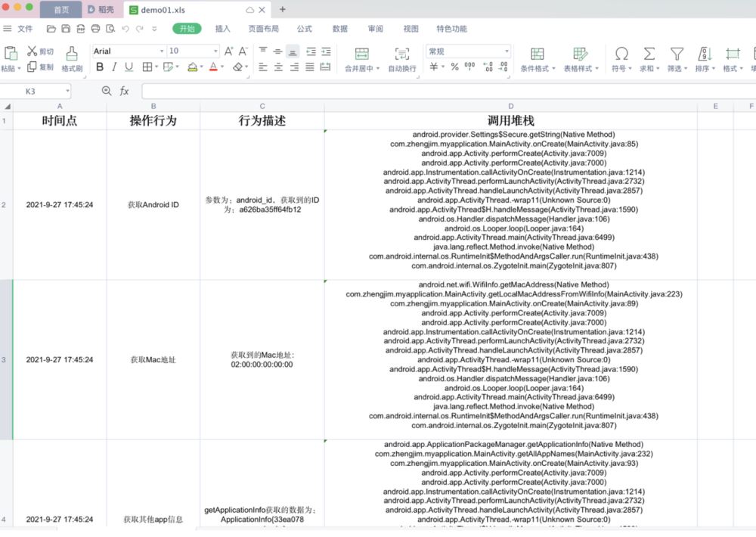This screenshot has height=537, width=756.
Task: Toggle center horizontal alignment
Action: pyautogui.click(x=278, y=67)
